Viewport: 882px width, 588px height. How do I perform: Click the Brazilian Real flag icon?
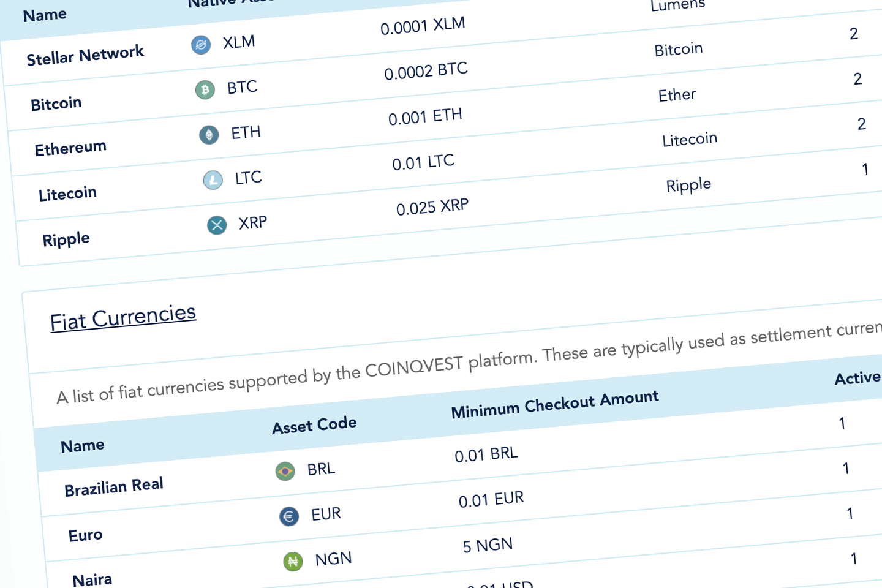click(285, 471)
